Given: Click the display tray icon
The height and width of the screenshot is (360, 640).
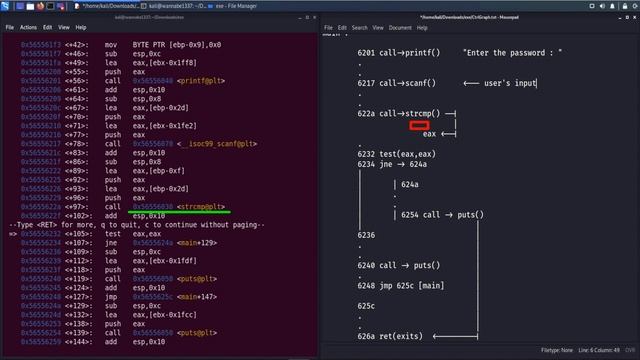Looking at the screenshot, I should click(x=592, y=6).
